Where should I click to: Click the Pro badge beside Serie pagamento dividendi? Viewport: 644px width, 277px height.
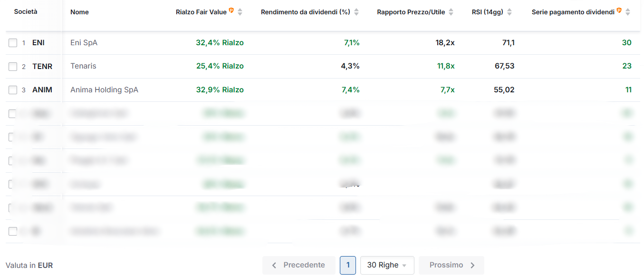pyautogui.click(x=619, y=10)
